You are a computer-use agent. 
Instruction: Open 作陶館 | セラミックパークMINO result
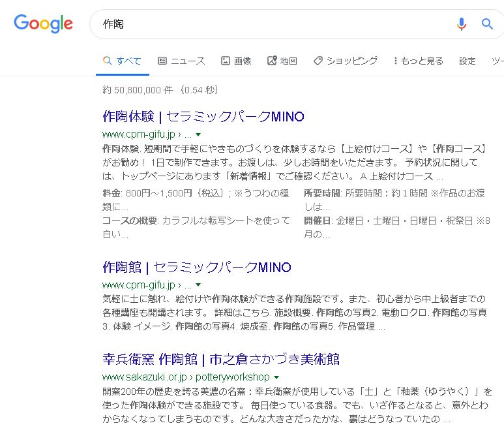(197, 268)
